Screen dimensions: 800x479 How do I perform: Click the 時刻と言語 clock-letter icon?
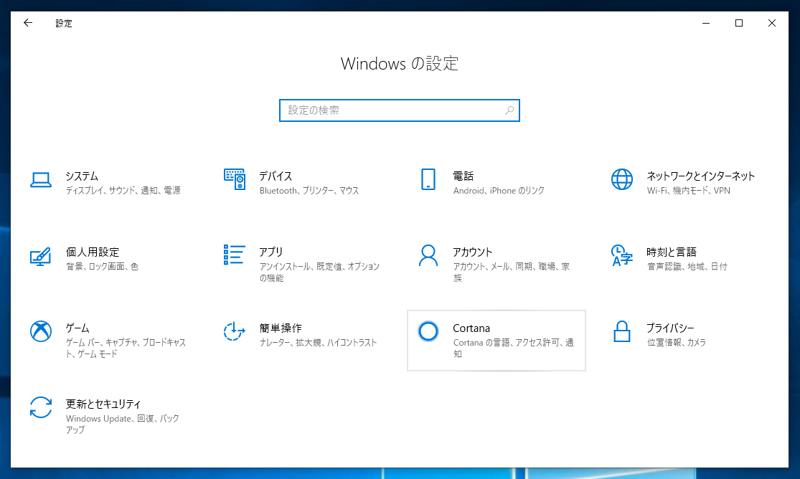622,255
